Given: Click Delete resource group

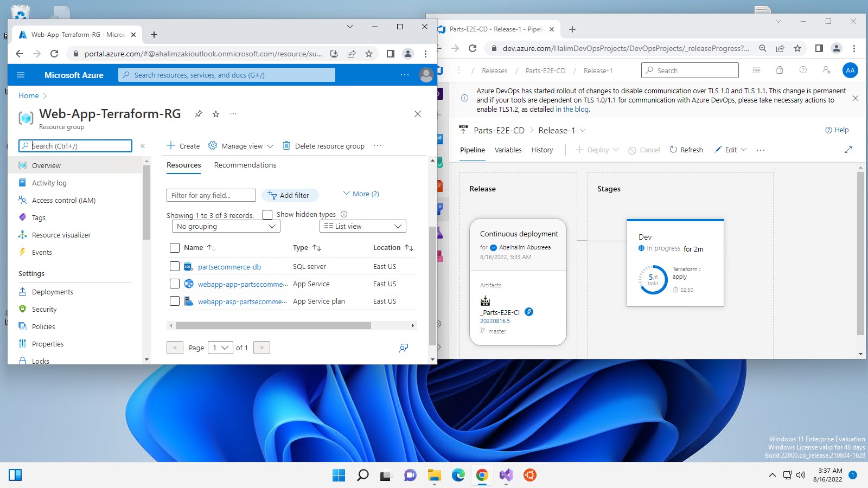Looking at the screenshot, I should 324,146.
